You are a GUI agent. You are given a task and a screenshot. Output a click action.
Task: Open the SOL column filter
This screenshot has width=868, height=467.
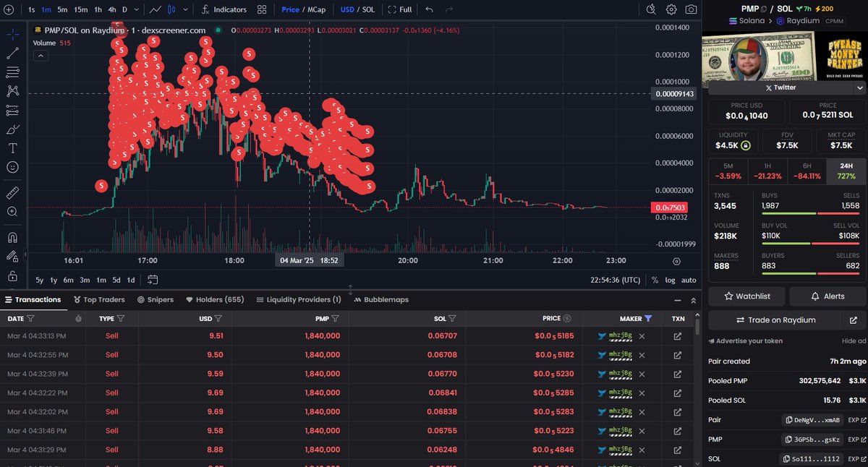coord(452,318)
